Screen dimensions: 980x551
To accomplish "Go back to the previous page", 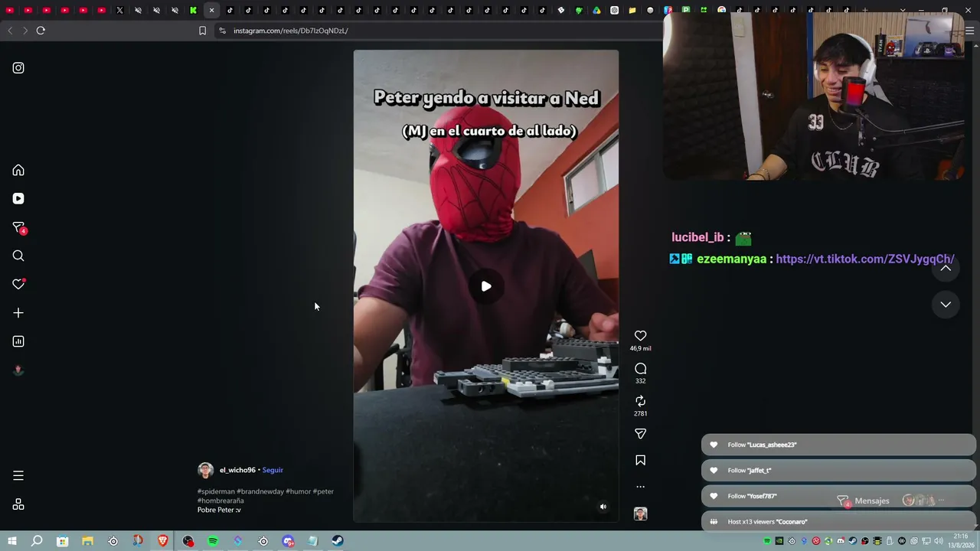I will click(x=10, y=31).
